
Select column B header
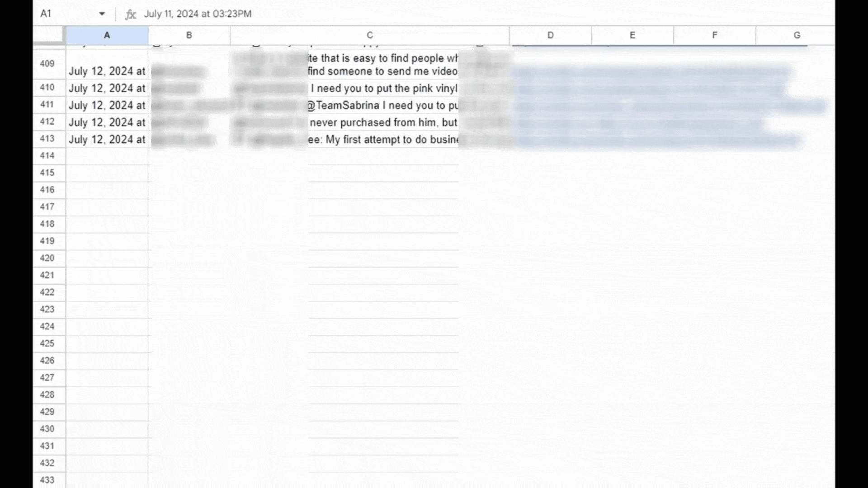(189, 35)
